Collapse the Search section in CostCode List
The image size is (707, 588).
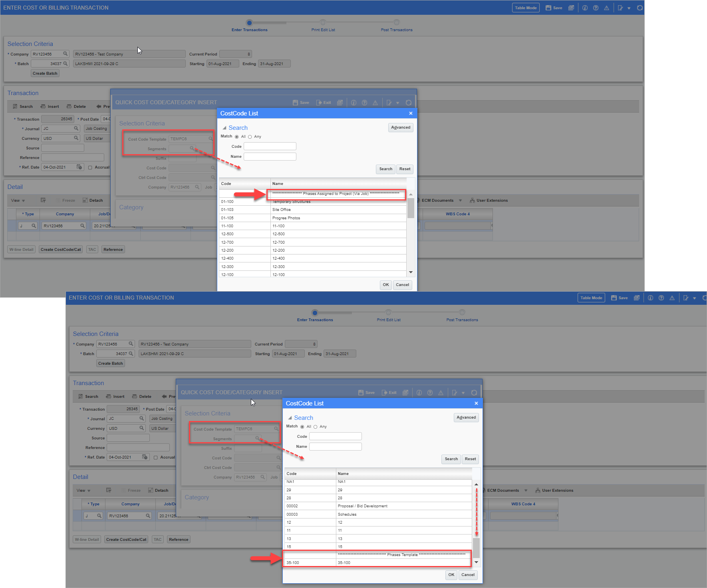pyautogui.click(x=224, y=127)
